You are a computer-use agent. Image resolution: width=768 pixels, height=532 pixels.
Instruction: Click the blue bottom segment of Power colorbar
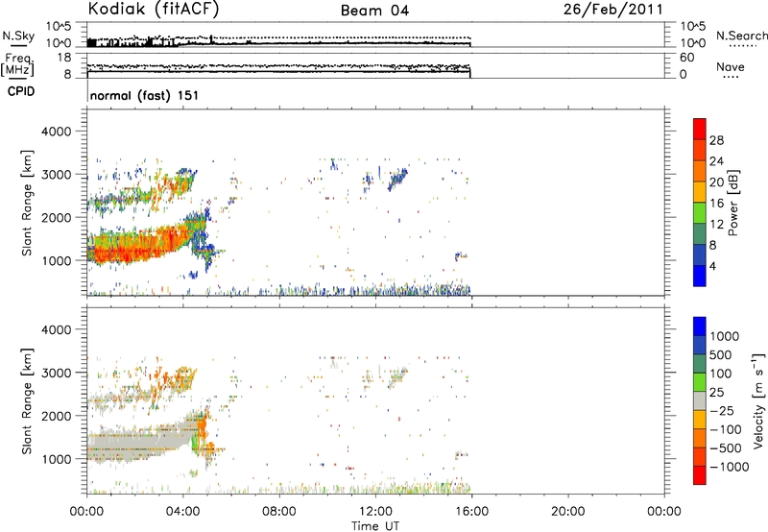pos(700,276)
